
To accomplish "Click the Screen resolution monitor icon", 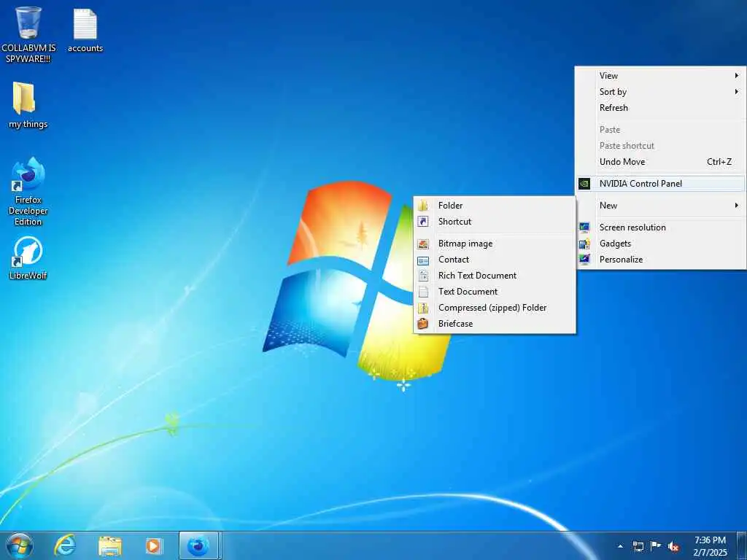I will [x=584, y=227].
